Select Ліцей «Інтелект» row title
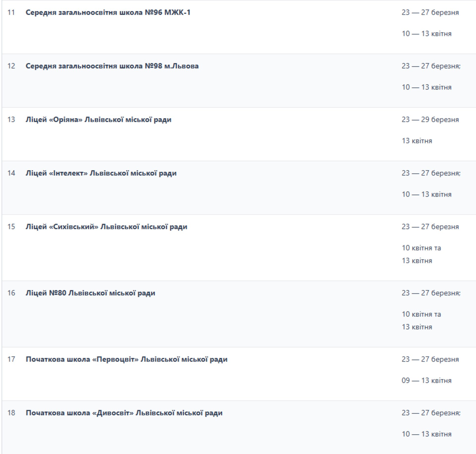 [101, 173]
